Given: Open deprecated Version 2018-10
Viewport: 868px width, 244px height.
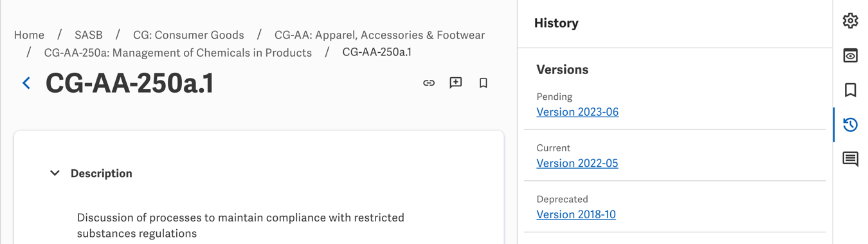Looking at the screenshot, I should pos(576,214).
